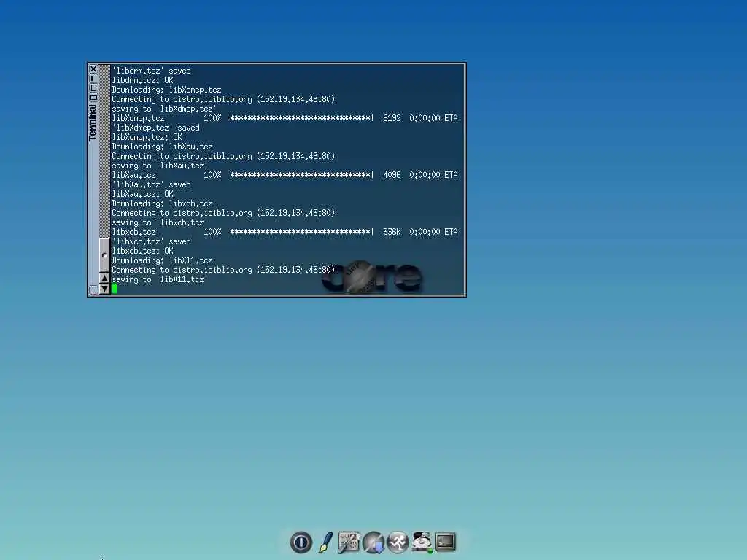Click the size value "4096"

[x=392, y=175]
